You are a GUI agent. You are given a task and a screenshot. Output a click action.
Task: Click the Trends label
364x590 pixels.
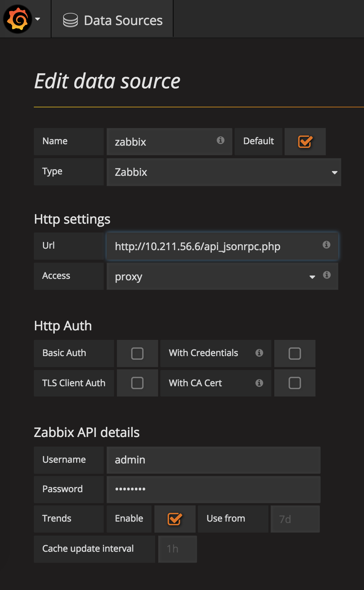pyautogui.click(x=57, y=518)
